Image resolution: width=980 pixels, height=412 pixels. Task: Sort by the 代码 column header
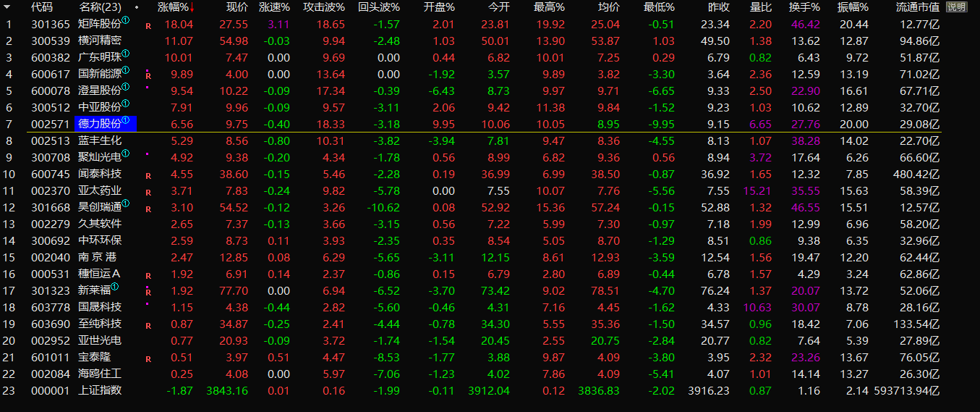(x=42, y=7)
